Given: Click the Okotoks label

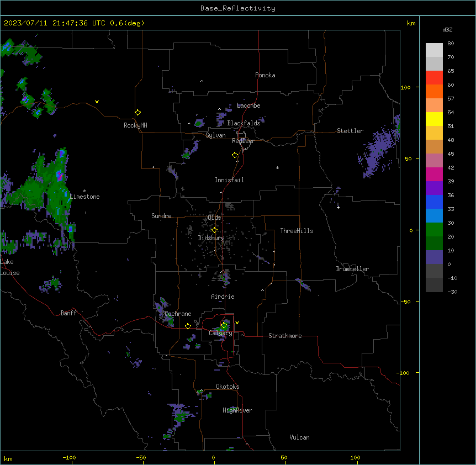Looking at the screenshot, I should [x=228, y=387].
